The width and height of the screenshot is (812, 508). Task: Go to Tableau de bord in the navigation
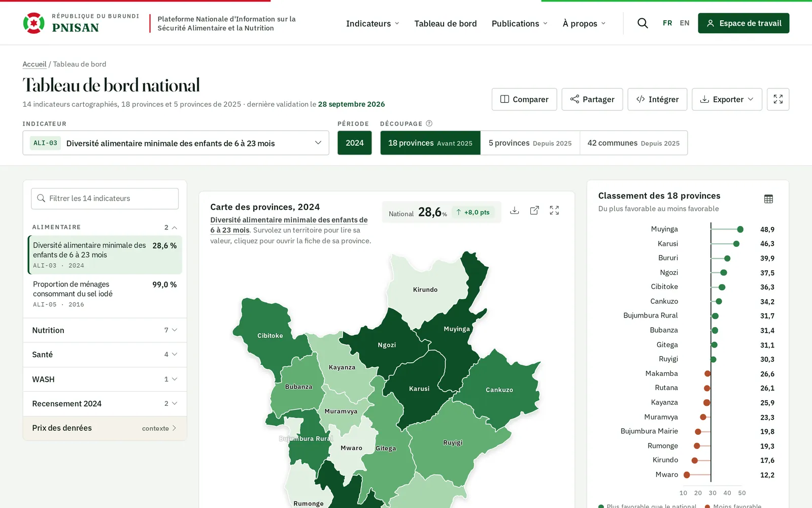[446, 23]
